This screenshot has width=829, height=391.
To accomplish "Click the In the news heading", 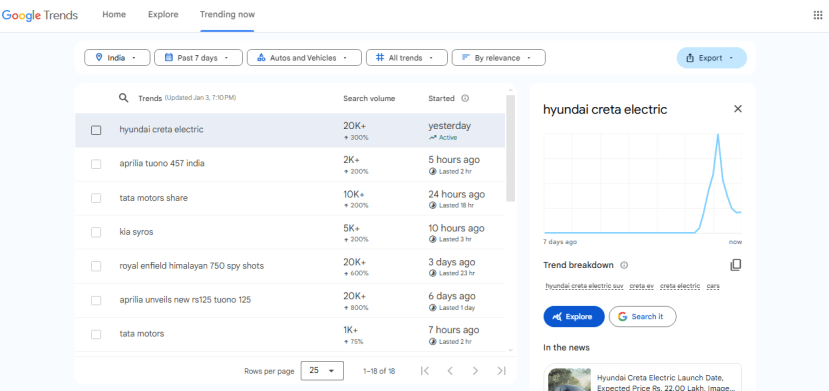I will coord(566,348).
